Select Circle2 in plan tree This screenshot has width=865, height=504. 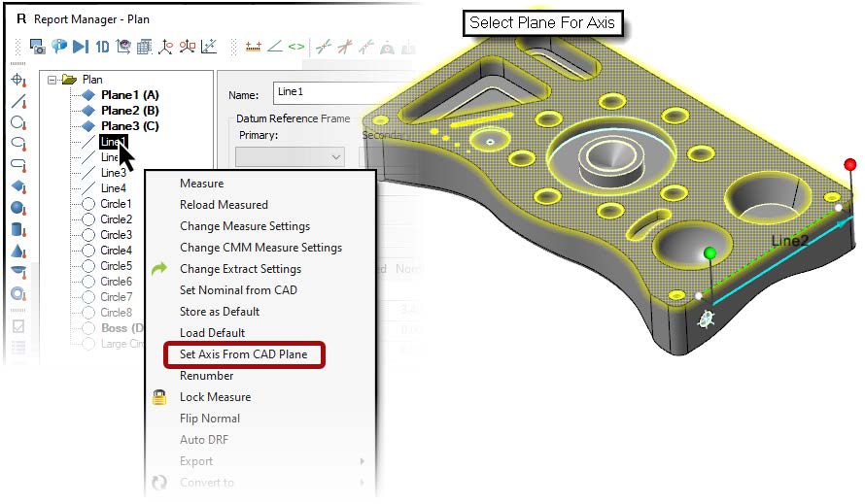116,218
